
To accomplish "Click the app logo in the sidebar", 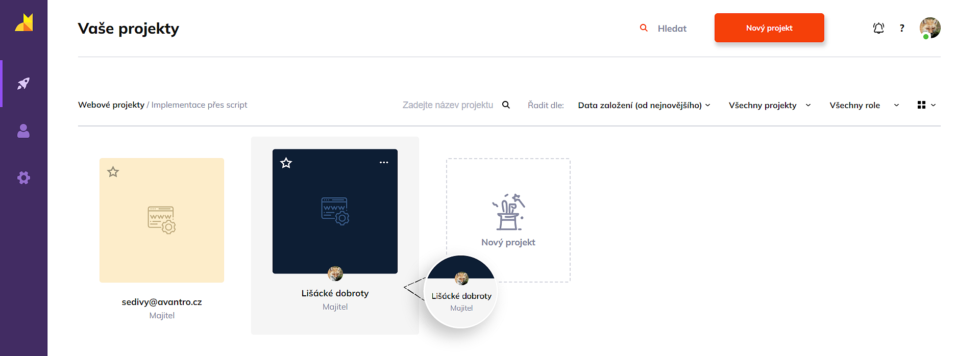I will pos(23,22).
